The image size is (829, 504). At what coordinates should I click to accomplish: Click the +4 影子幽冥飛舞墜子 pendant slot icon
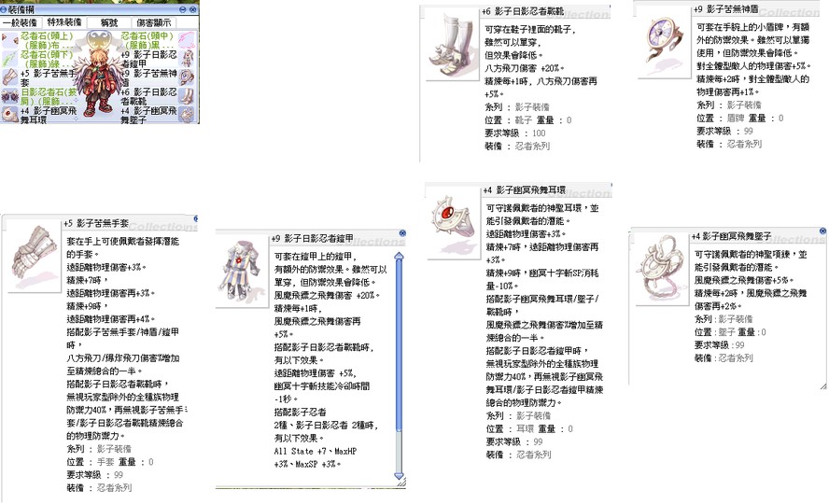coord(187,113)
